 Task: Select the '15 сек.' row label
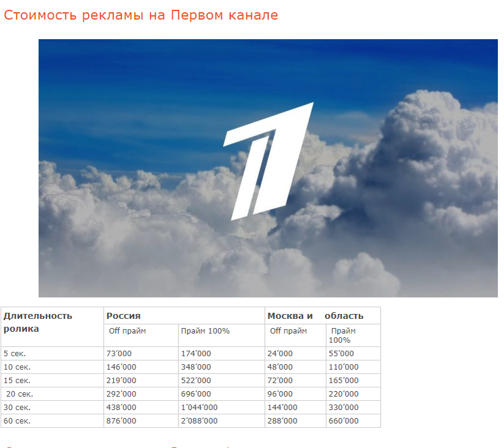pyautogui.click(x=17, y=381)
